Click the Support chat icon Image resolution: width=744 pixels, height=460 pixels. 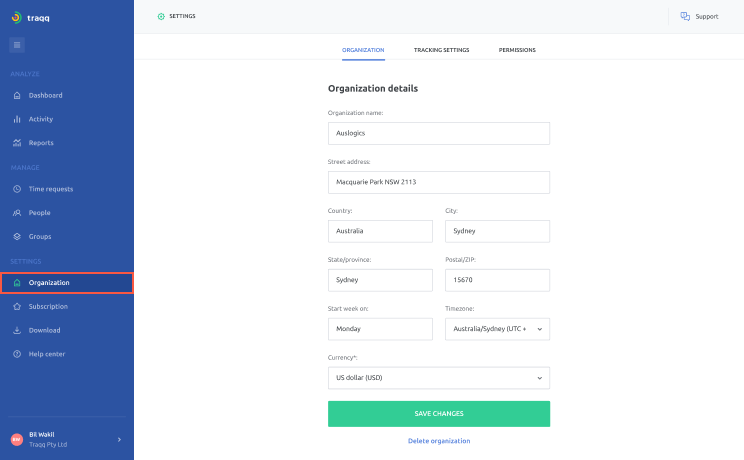(685, 17)
